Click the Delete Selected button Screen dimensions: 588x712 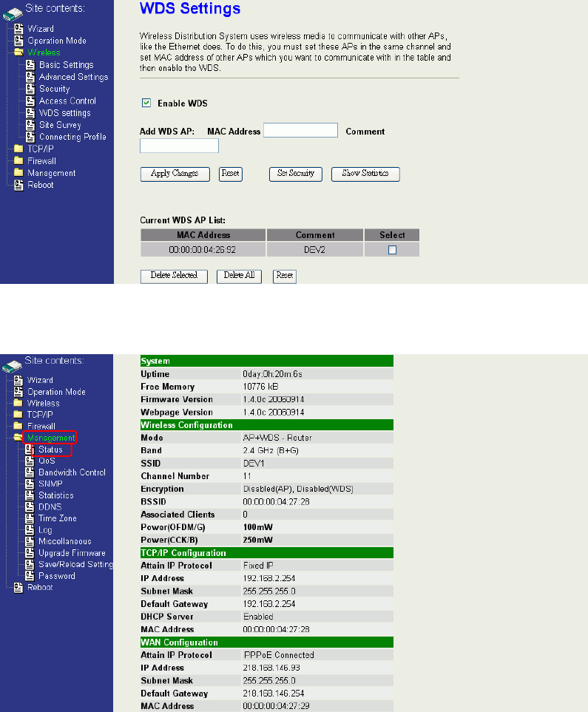pos(174,276)
